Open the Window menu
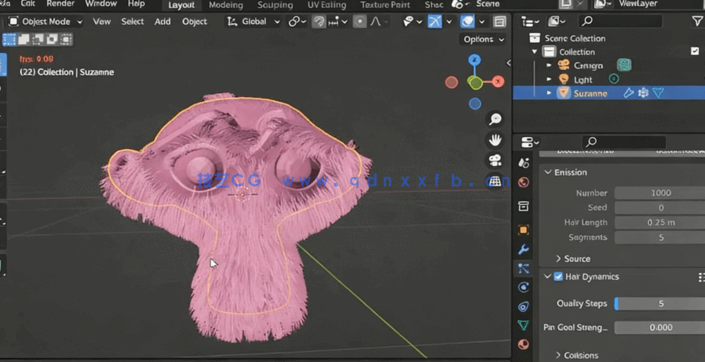The image size is (705, 362). click(101, 4)
